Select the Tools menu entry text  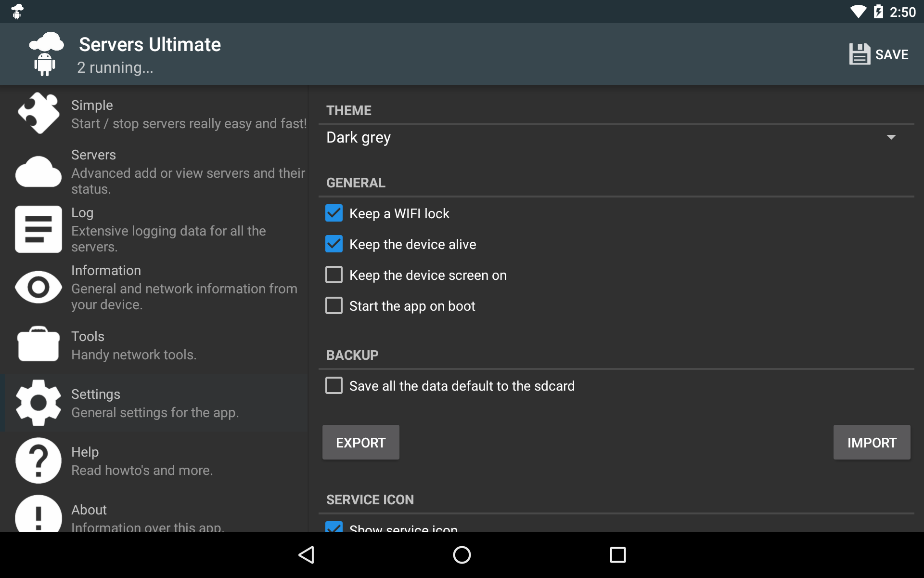coord(88,336)
